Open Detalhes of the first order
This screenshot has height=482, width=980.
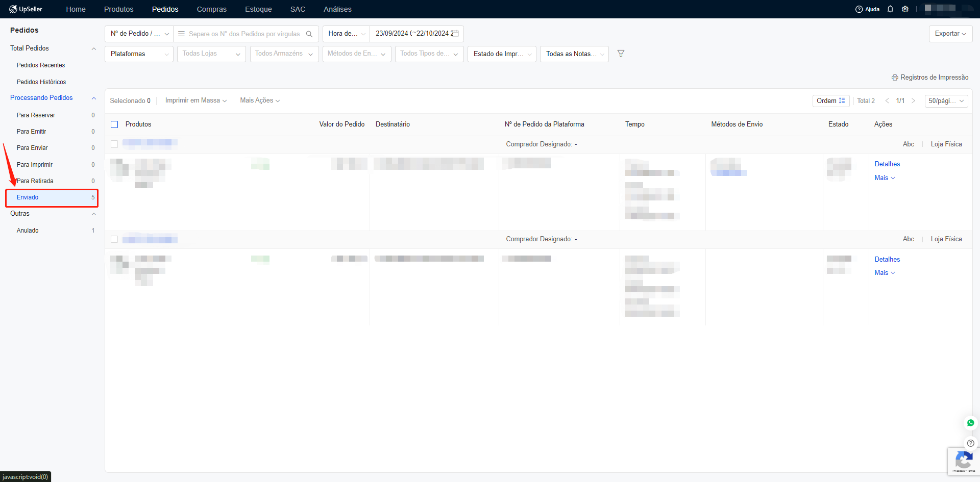click(887, 164)
